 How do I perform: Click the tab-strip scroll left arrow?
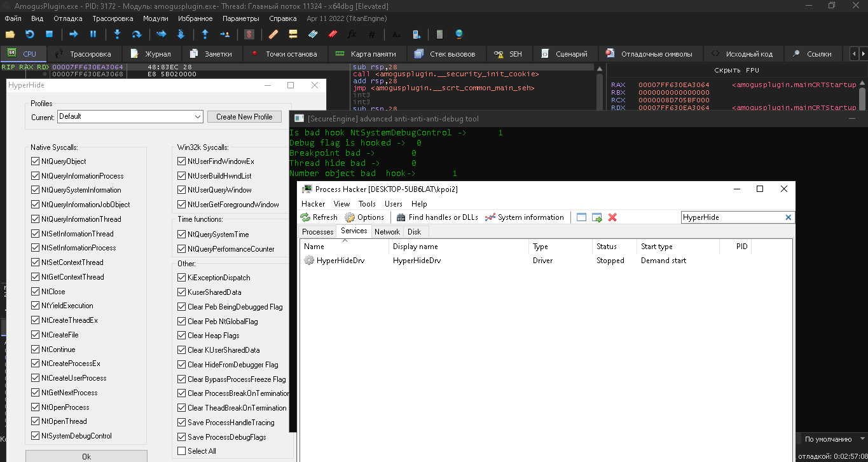pyautogui.click(x=854, y=54)
